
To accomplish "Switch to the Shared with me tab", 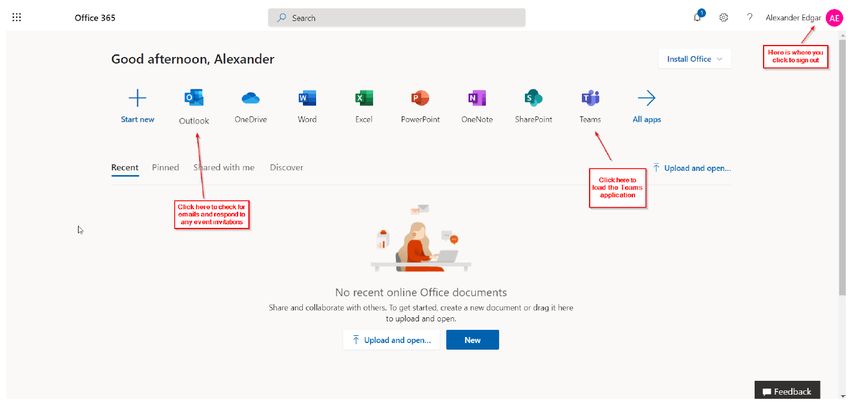I will tap(224, 167).
